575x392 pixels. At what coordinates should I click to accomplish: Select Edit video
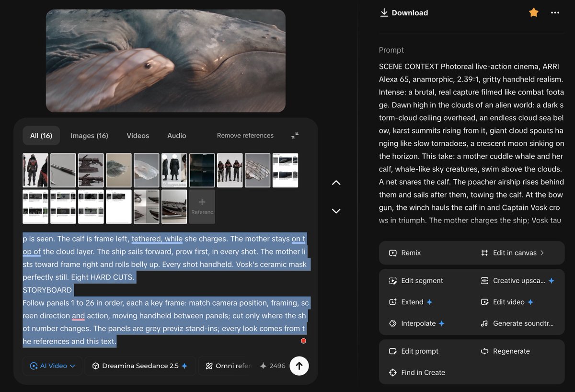507,302
